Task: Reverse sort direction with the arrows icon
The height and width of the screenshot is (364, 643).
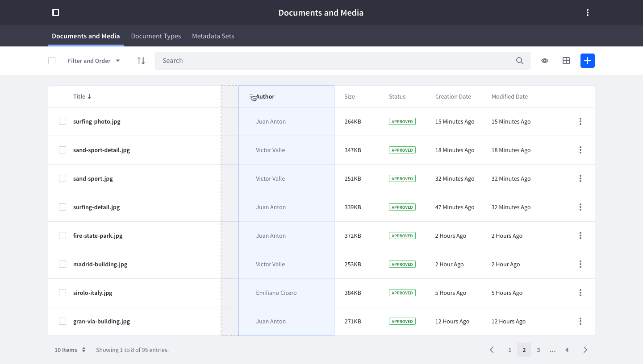Action: (x=141, y=61)
